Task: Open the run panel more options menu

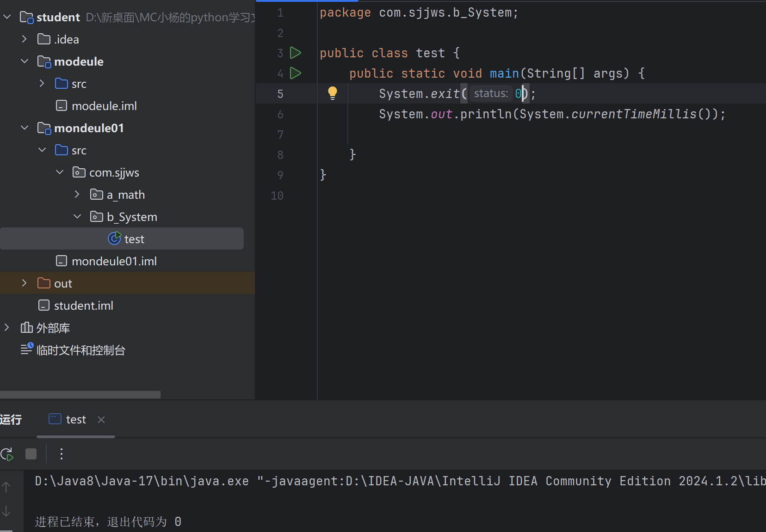Action: [x=61, y=454]
